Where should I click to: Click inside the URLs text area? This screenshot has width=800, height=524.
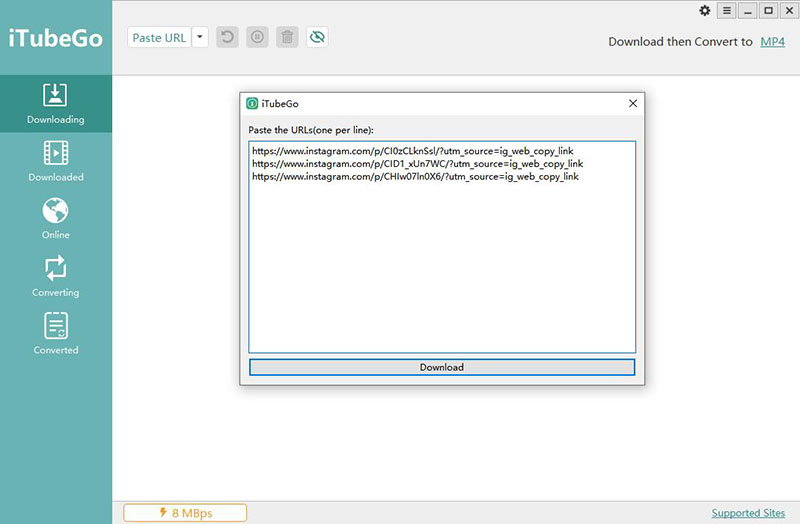click(442, 247)
